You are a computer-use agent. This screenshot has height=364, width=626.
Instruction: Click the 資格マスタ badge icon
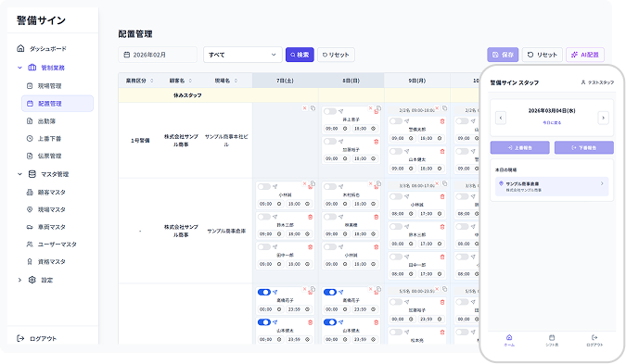(x=30, y=261)
